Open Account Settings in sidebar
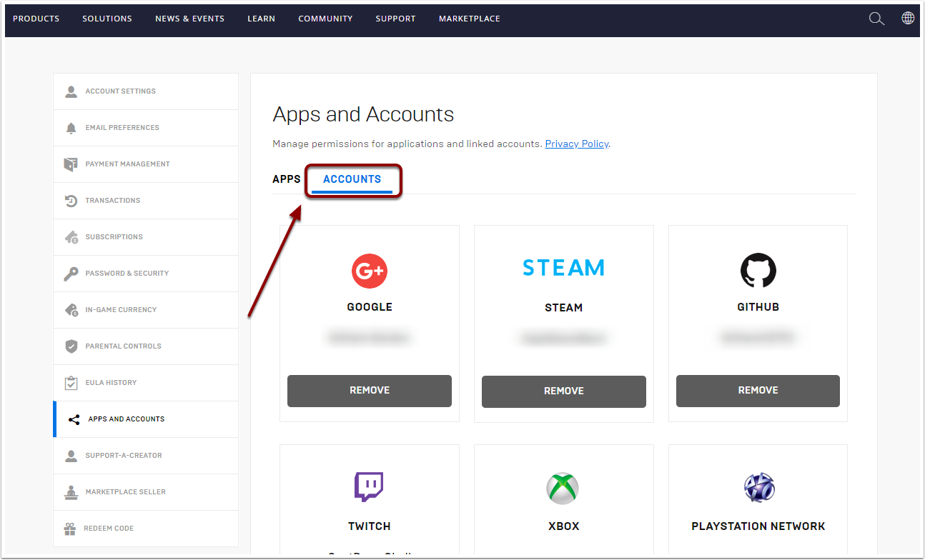The width and height of the screenshot is (925, 560). click(x=146, y=91)
